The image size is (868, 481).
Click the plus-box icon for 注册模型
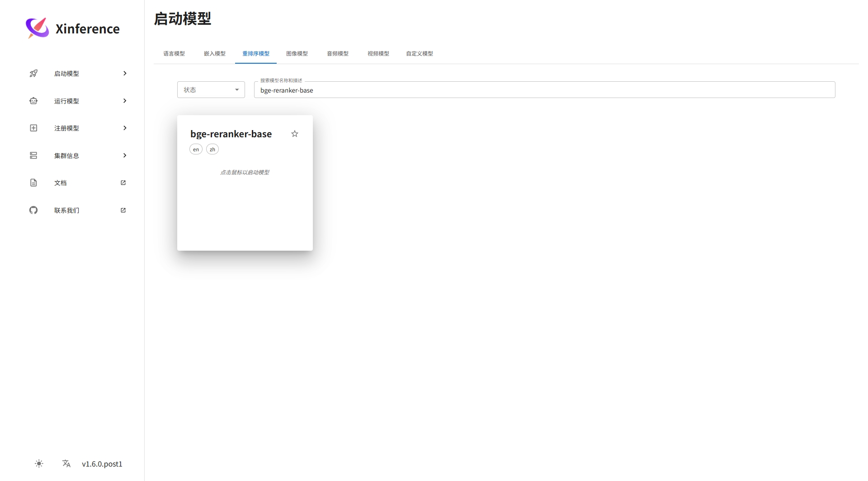point(33,128)
